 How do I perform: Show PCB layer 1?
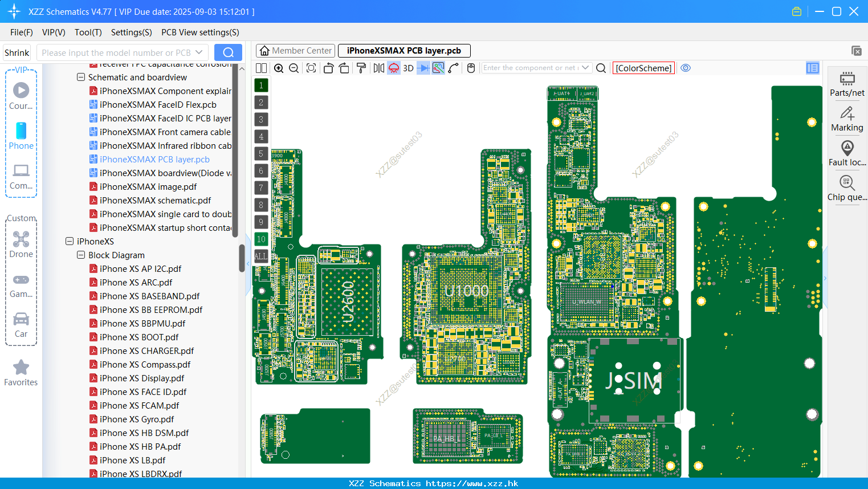pyautogui.click(x=261, y=85)
